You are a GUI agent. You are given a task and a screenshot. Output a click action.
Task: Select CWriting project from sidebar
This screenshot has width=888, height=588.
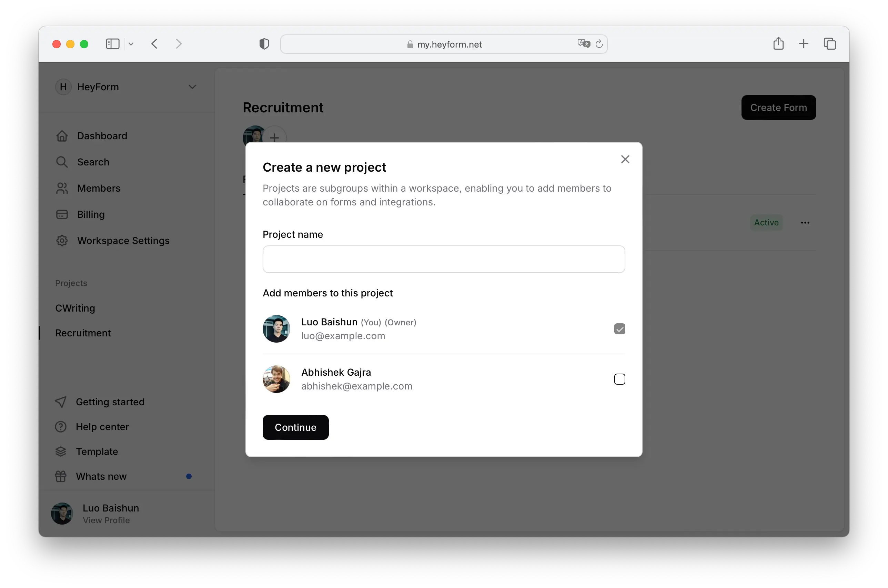tap(75, 307)
